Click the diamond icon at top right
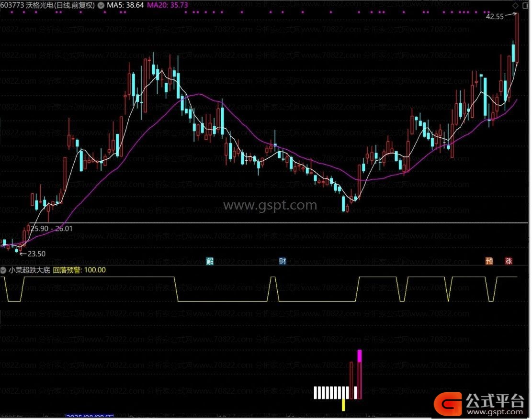The width and height of the screenshot is (532, 420). [x=515, y=5]
